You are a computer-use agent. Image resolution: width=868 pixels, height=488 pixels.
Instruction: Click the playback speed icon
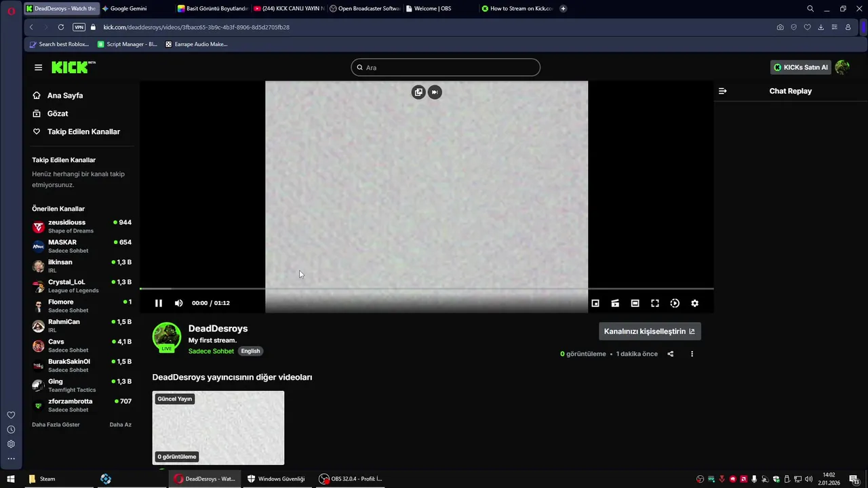coord(675,303)
